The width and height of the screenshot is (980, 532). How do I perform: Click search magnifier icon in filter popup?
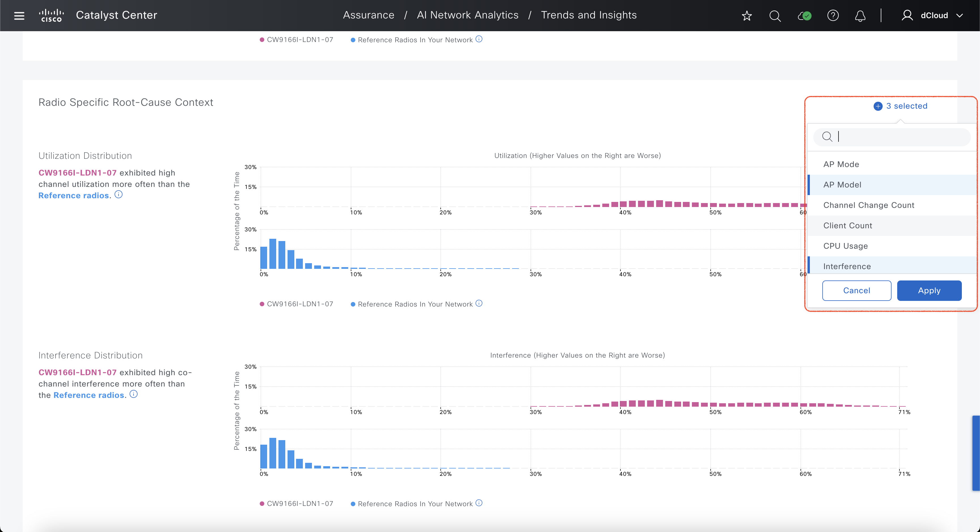coord(827,136)
